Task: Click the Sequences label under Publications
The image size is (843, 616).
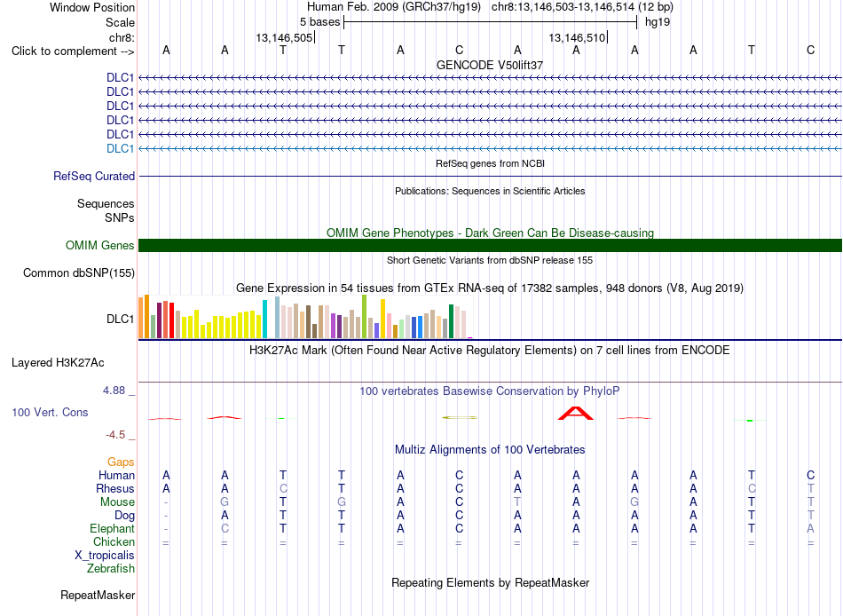Action: click(x=106, y=203)
